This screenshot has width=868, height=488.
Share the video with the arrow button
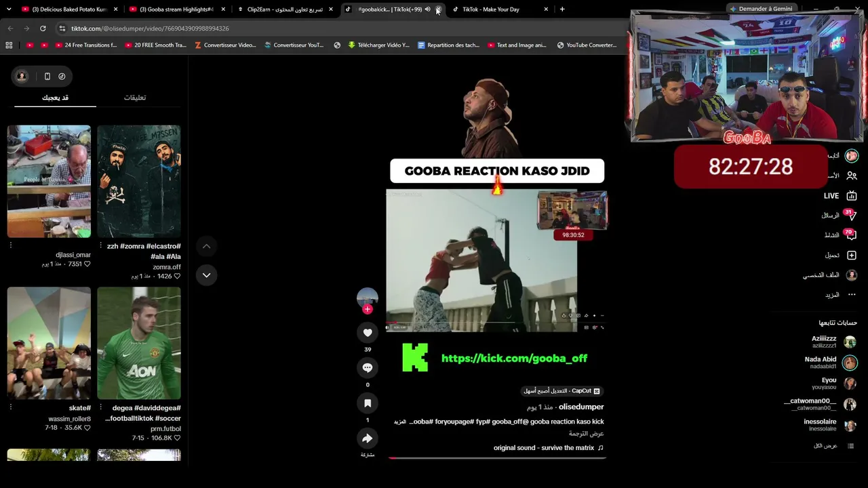coord(368,439)
